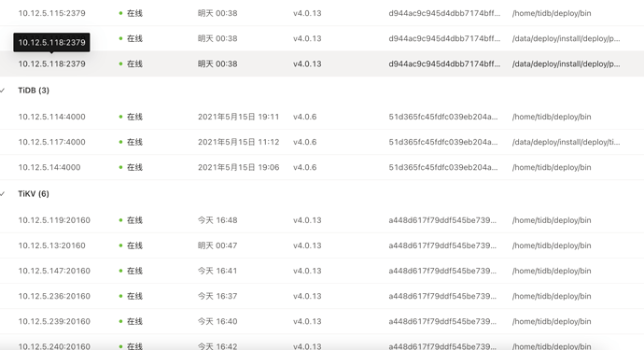The width and height of the screenshot is (644, 350).
Task: Click version v4.0.6 of 10.12.5.114:4000
Action: [305, 117]
